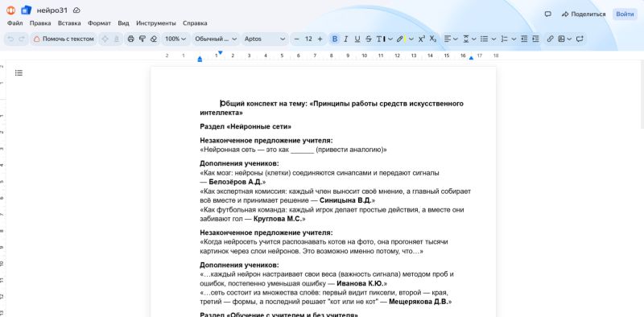Open the Справка menu
Viewport: 644px width, 317px height.
coord(195,23)
